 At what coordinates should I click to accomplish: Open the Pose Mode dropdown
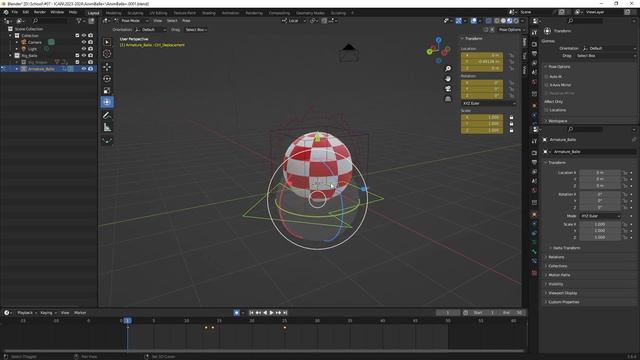coord(131,21)
